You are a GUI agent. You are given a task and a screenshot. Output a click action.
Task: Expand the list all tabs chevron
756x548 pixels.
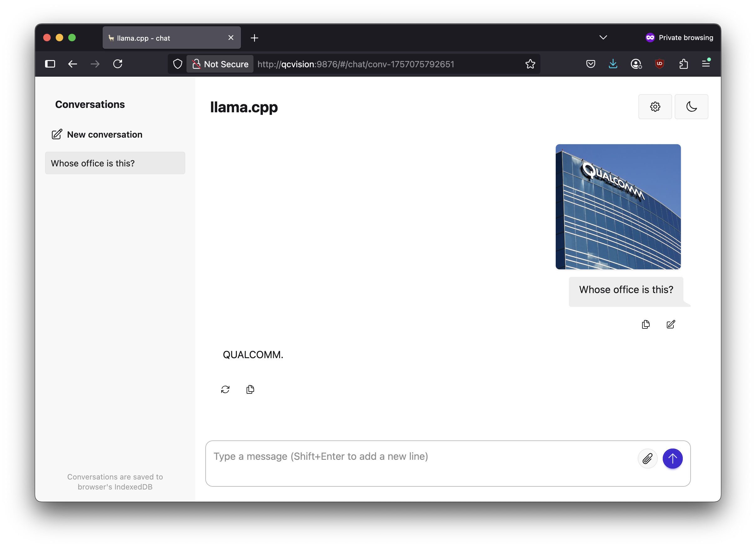point(603,37)
